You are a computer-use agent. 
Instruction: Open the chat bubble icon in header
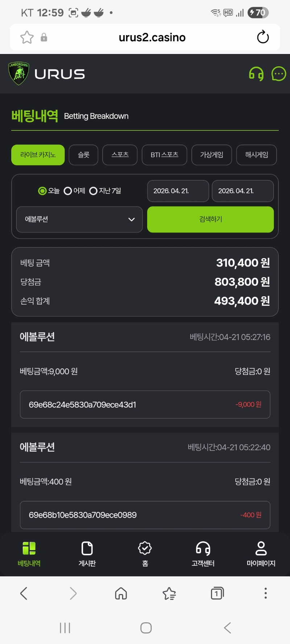278,74
